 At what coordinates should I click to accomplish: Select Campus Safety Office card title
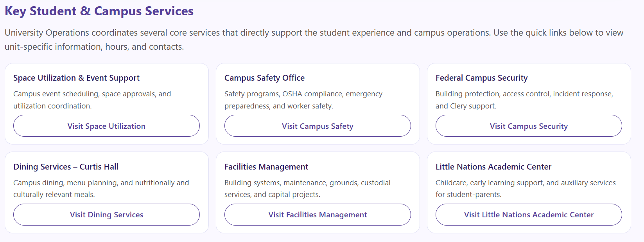(264, 78)
